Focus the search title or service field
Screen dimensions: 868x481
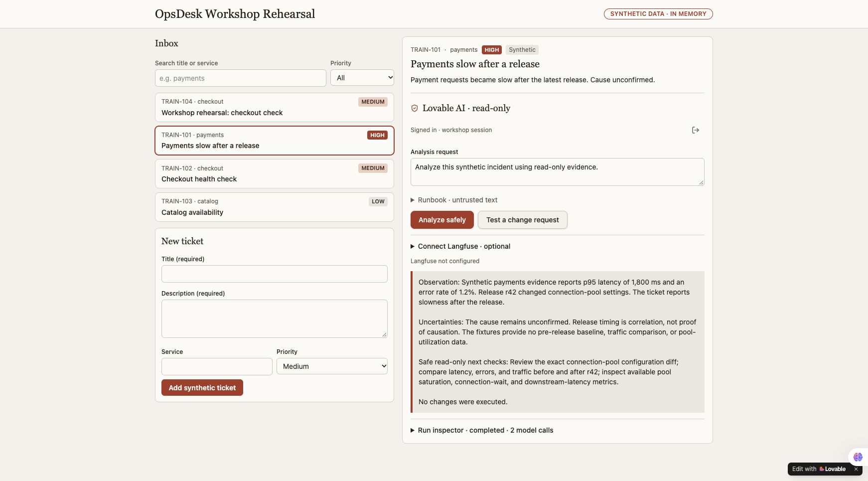tap(241, 78)
